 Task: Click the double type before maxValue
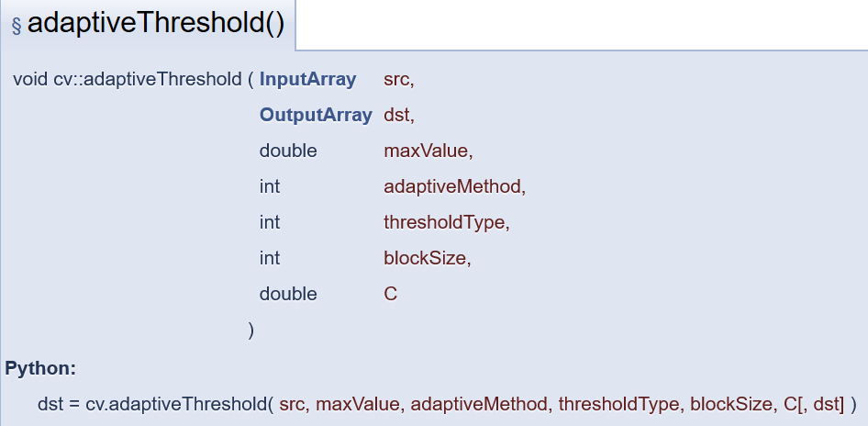tap(288, 151)
